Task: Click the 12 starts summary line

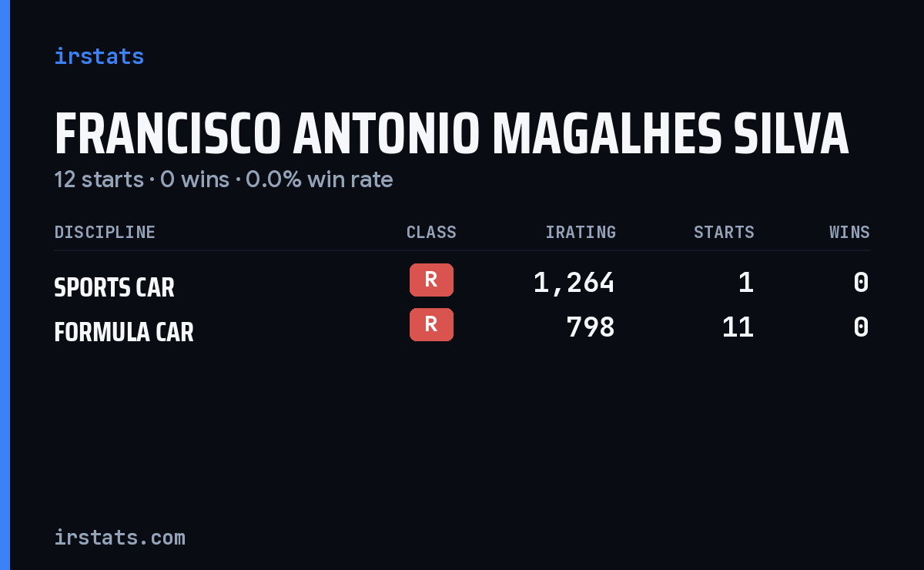Action: pyautogui.click(x=223, y=179)
